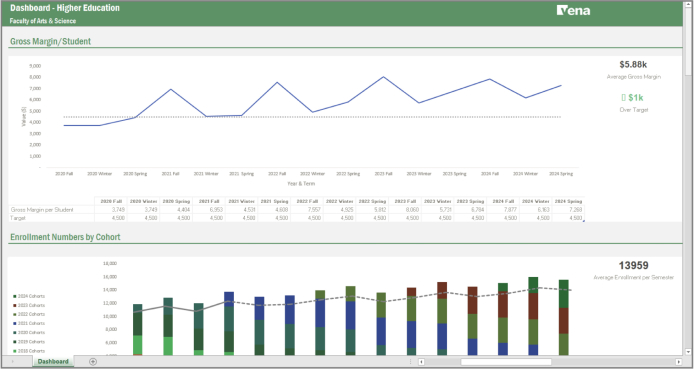The image size is (694, 369).
Task: Click the 6,953 cell for 2021 Fall
Action: click(x=209, y=210)
